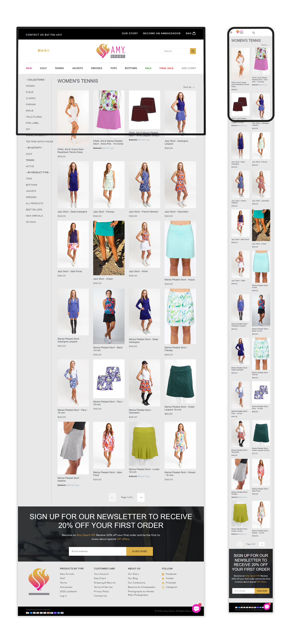Click mobile SUBSCRIBE newsletter button
This screenshot has height=644, width=287.
coord(262,591)
